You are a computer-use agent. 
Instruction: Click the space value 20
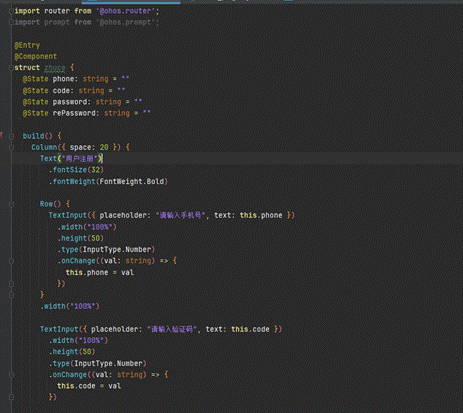(x=104, y=147)
